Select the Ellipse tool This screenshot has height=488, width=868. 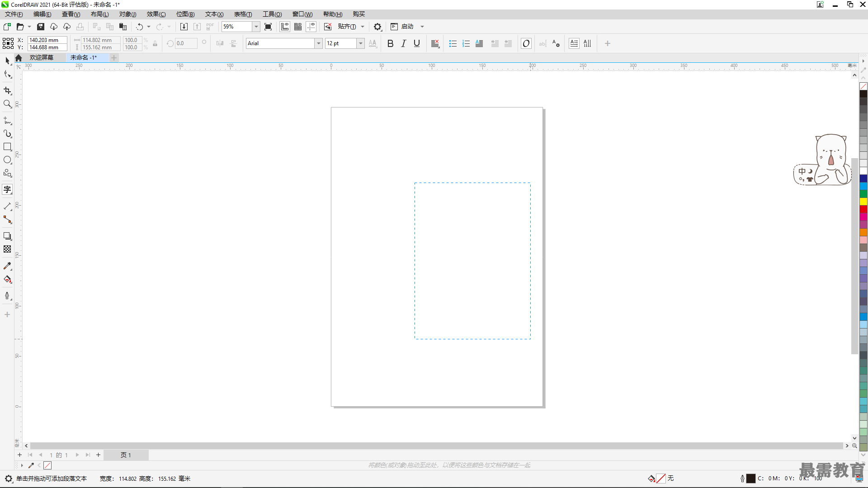[7, 160]
